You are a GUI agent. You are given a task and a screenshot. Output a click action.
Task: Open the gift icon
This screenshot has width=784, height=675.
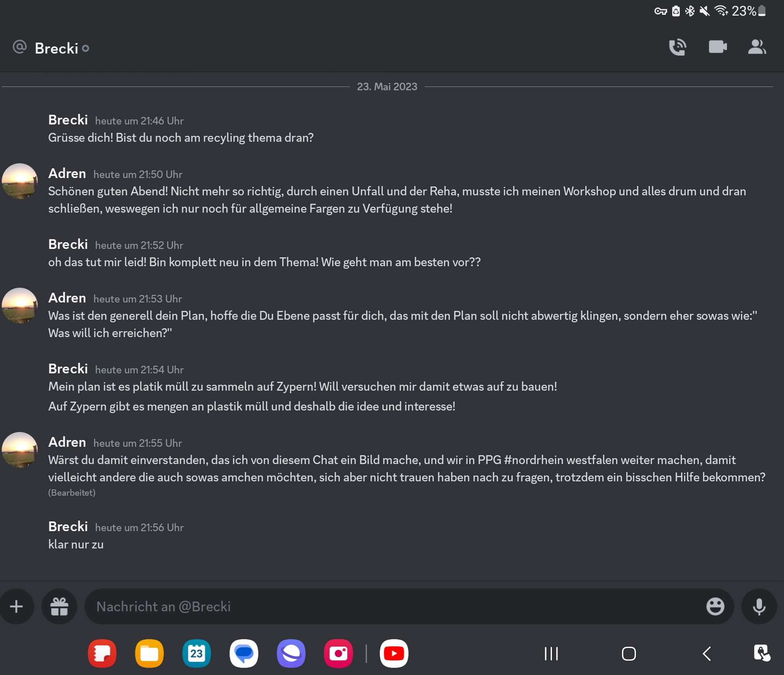tap(59, 607)
